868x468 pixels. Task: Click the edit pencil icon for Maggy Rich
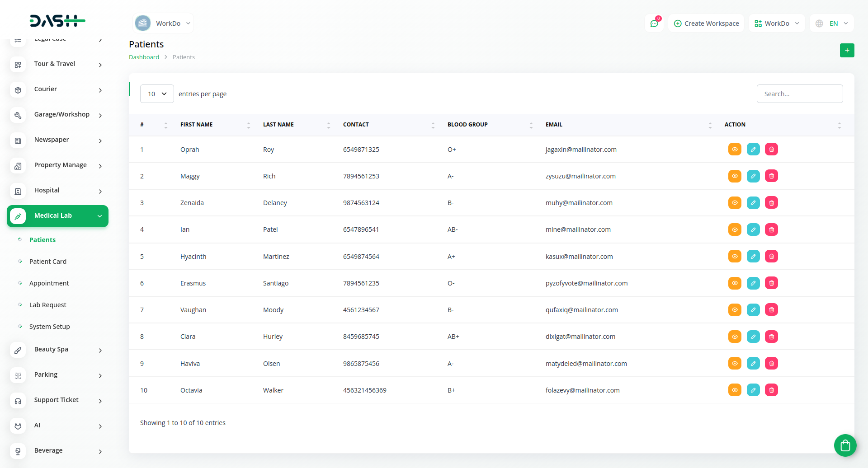tap(753, 176)
